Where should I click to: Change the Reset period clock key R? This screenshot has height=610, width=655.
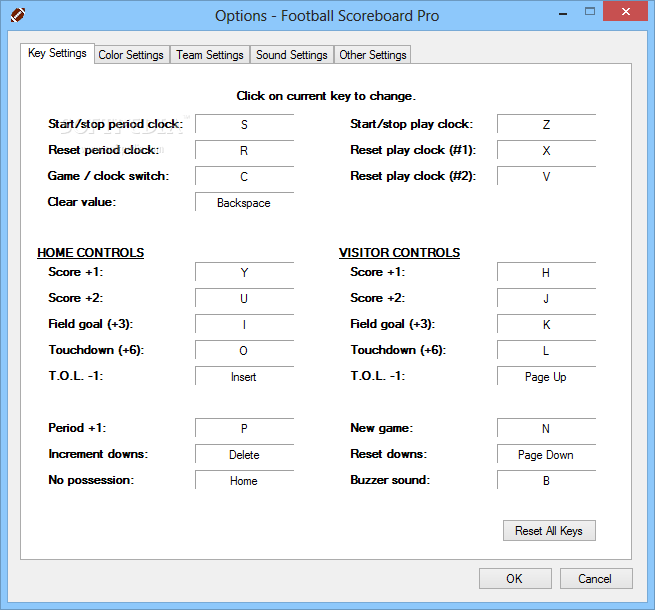[x=244, y=150]
